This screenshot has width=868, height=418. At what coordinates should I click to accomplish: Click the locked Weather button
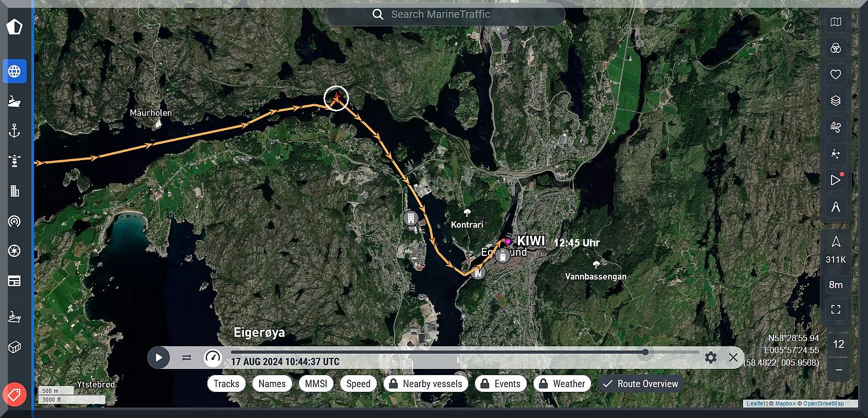[562, 383]
